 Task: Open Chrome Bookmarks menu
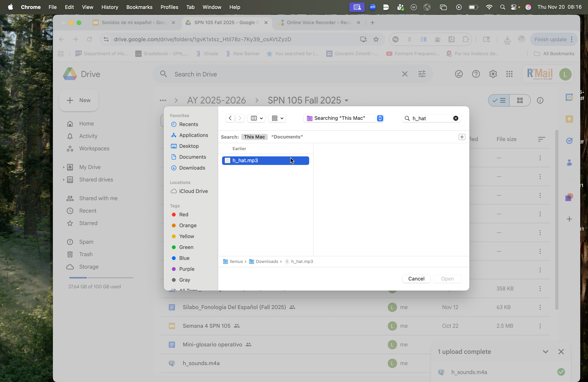[139, 7]
